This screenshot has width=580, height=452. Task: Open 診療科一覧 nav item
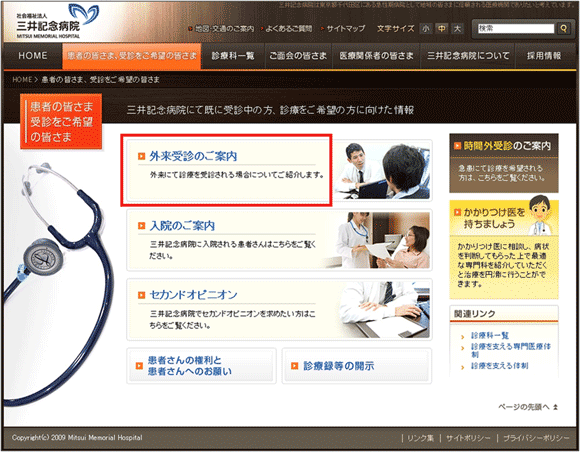233,56
